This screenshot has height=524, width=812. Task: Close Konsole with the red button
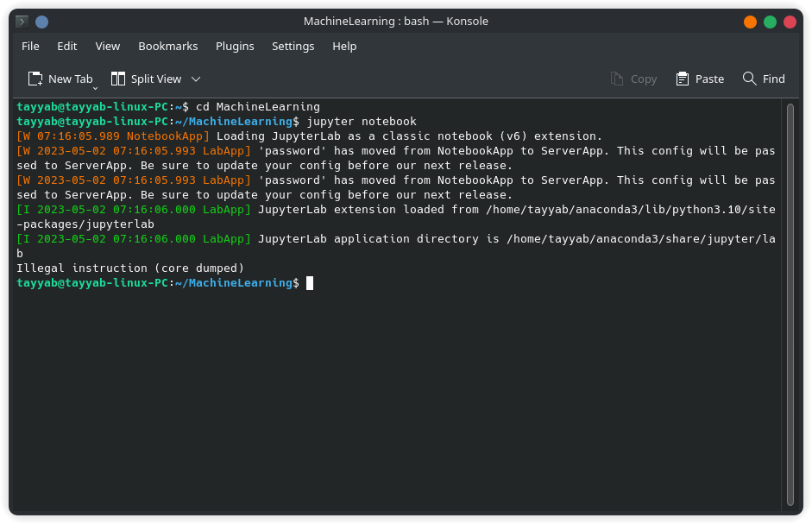(790, 22)
